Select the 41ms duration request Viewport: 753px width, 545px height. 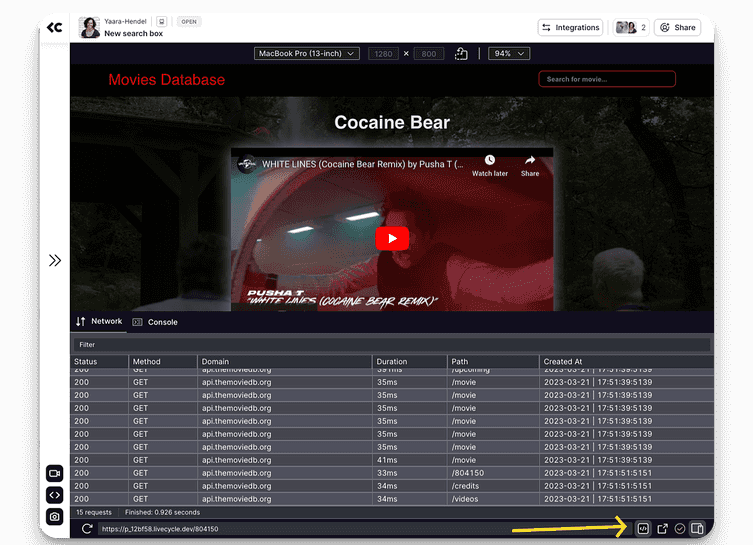pyautogui.click(x=392, y=460)
